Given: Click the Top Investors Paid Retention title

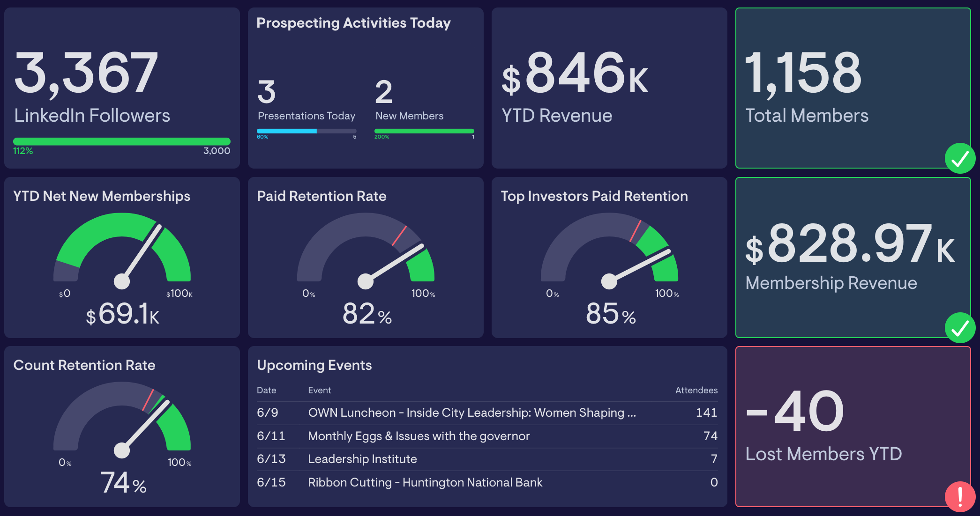Looking at the screenshot, I should click(594, 196).
